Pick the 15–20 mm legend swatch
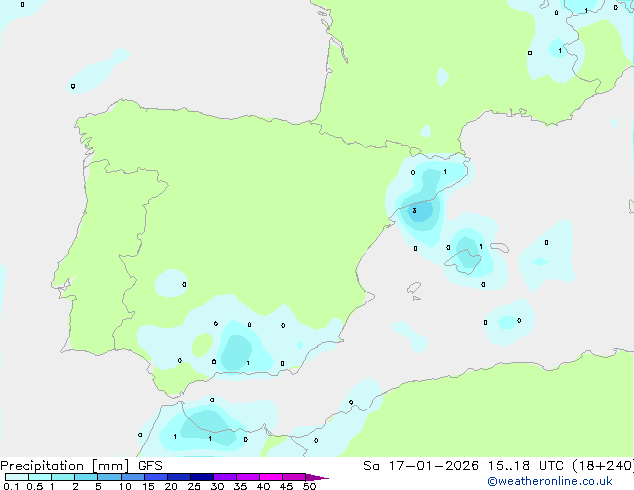 pos(155,477)
